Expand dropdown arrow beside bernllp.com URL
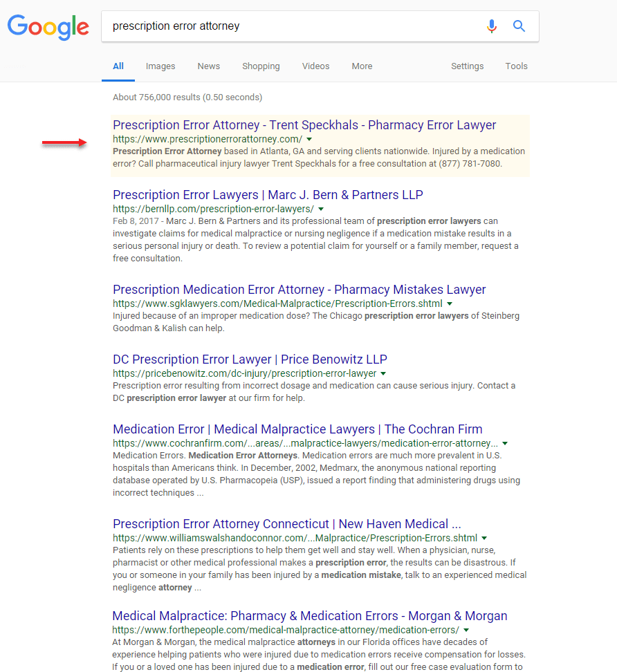The image size is (617, 672). [321, 209]
